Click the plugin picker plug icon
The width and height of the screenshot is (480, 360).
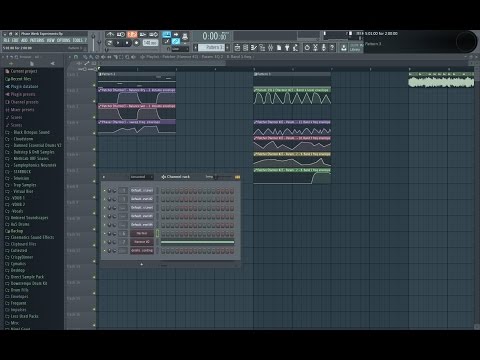point(287,48)
